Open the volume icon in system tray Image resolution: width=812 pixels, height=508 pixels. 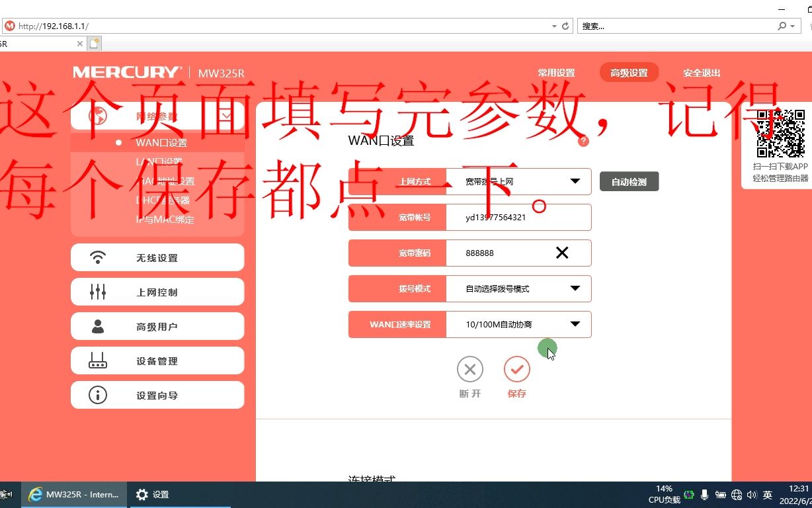(752, 494)
